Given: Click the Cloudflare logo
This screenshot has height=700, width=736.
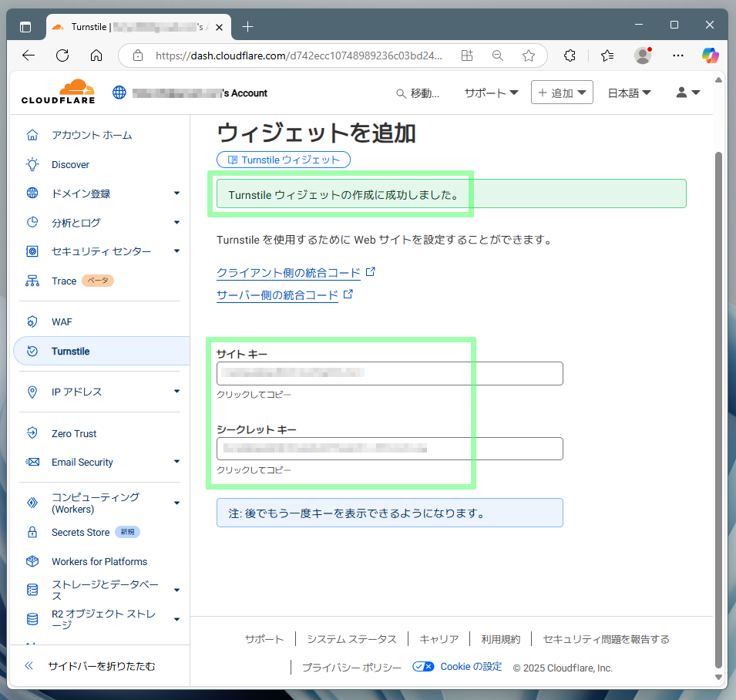Looking at the screenshot, I should pyautogui.click(x=58, y=92).
